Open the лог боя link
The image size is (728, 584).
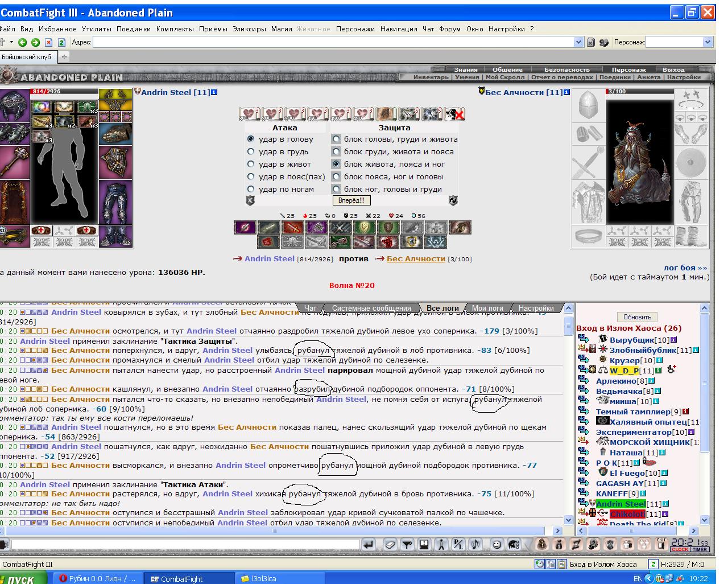[x=685, y=268]
